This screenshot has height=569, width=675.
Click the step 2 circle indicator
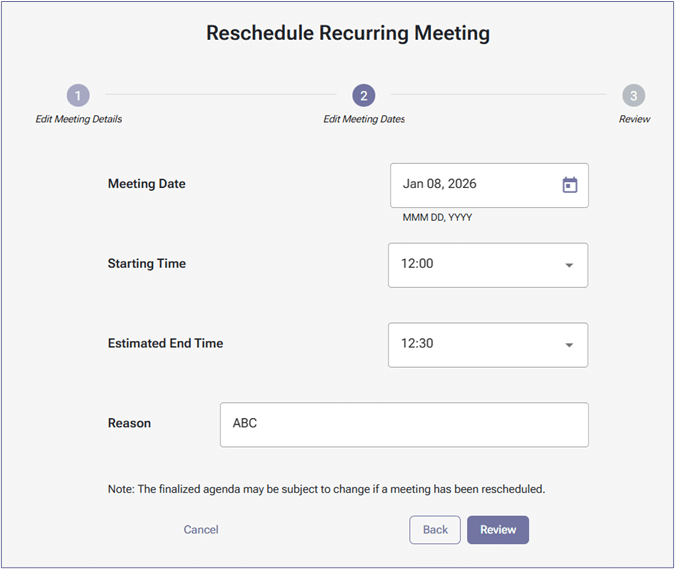pos(364,96)
